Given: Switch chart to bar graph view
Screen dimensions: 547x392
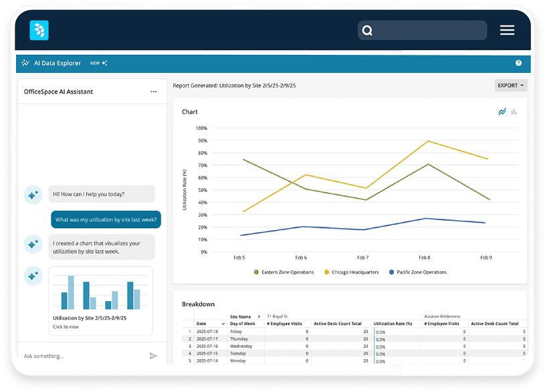Looking at the screenshot, I should point(513,112).
